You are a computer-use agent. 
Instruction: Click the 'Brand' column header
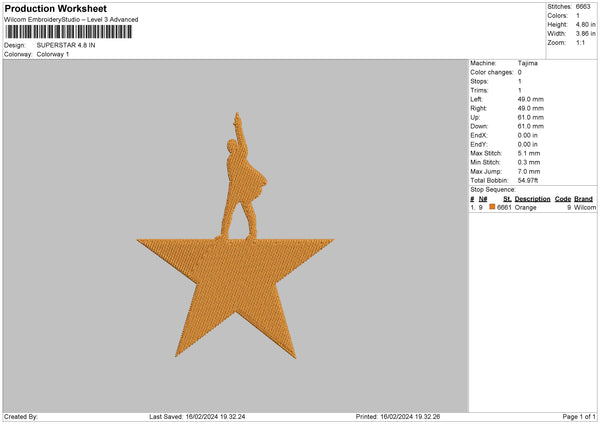point(583,199)
